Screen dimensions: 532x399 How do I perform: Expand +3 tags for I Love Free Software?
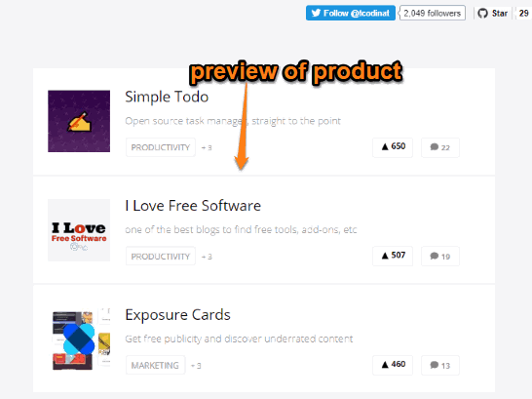(x=207, y=257)
